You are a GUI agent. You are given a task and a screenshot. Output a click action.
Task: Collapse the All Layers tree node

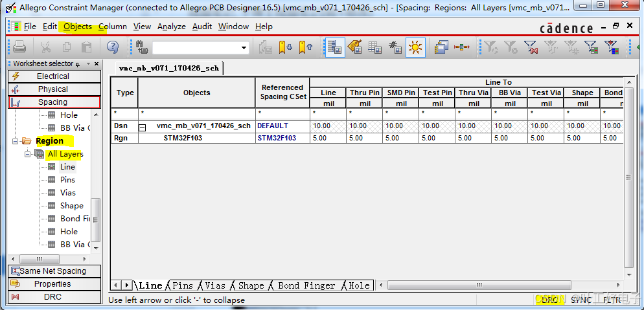pos(27,154)
